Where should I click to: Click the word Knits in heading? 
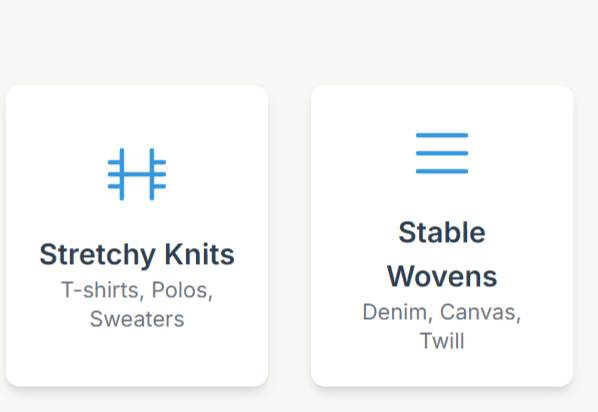tap(199, 254)
